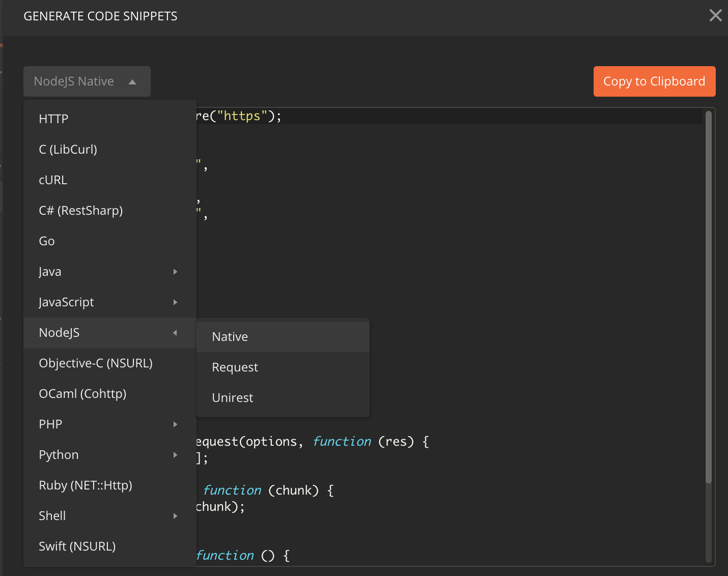Choose C (LibCurl) option
728x576 pixels.
pyautogui.click(x=110, y=150)
